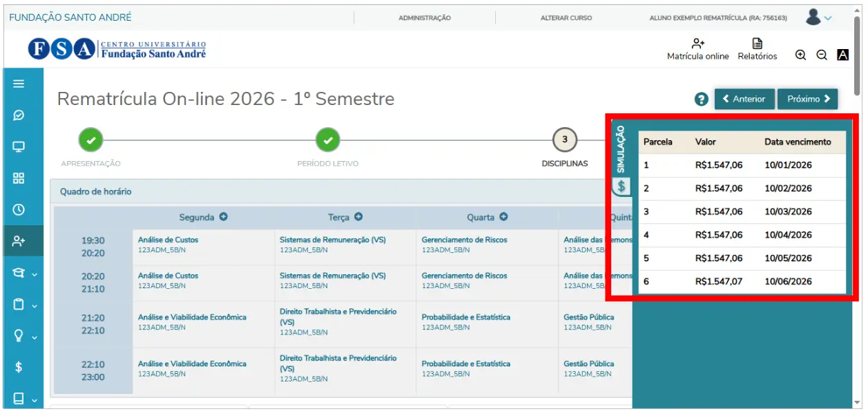The height and width of the screenshot is (416, 868).
Task: Click the zoom in magnifier icon
Action: (x=800, y=55)
